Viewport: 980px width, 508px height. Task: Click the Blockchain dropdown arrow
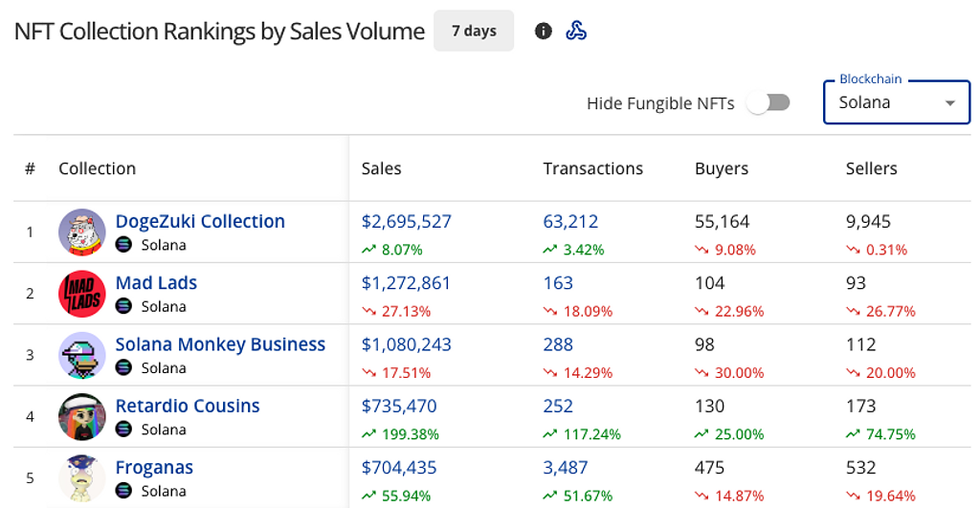(x=950, y=103)
